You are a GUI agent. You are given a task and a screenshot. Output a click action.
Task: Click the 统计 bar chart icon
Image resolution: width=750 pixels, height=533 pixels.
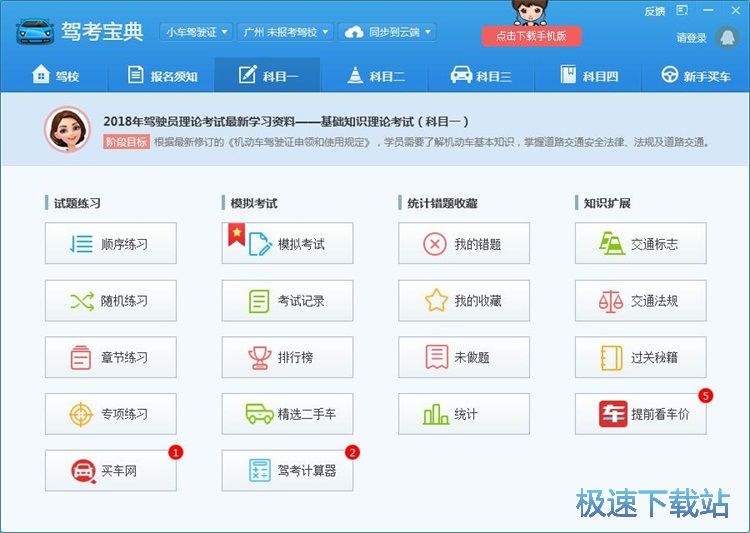pos(435,414)
